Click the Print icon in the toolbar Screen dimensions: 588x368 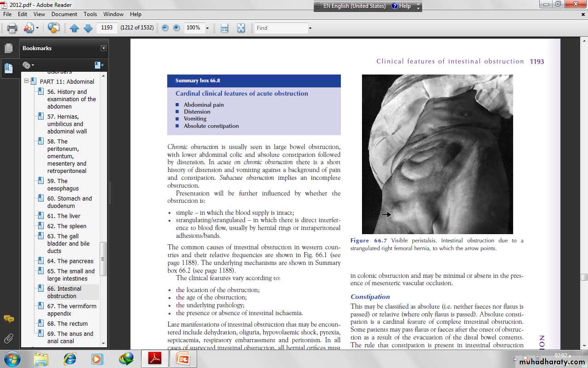click(x=12, y=28)
